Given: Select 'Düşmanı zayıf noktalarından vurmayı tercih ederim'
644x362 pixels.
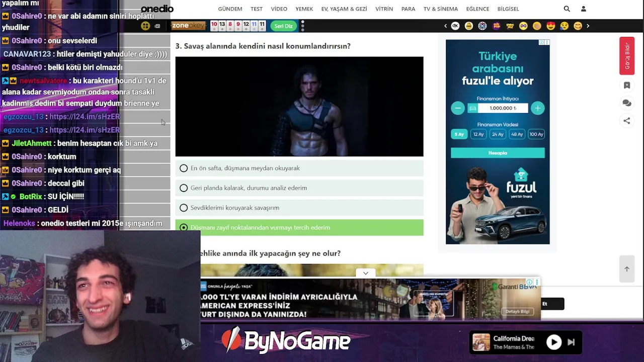Looking at the screenshot, I should tap(299, 227).
